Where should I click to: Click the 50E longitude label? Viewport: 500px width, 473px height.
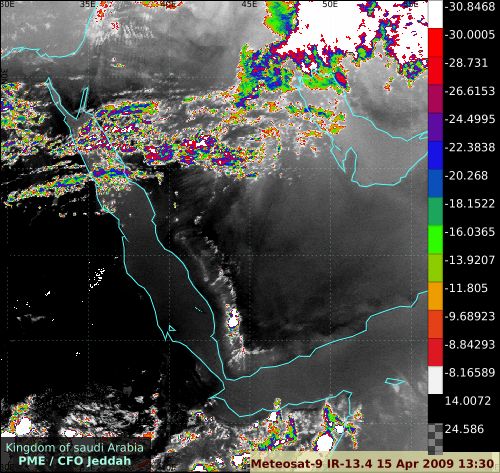point(330,4)
